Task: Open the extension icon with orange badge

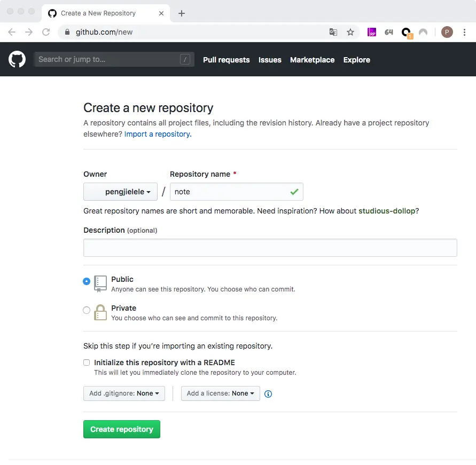Action: [406, 32]
